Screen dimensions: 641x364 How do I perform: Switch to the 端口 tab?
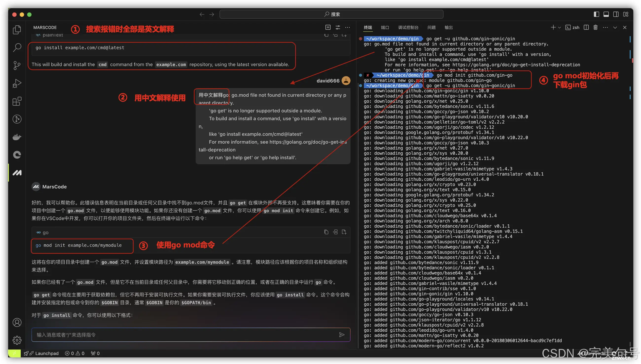pyautogui.click(x=385, y=28)
